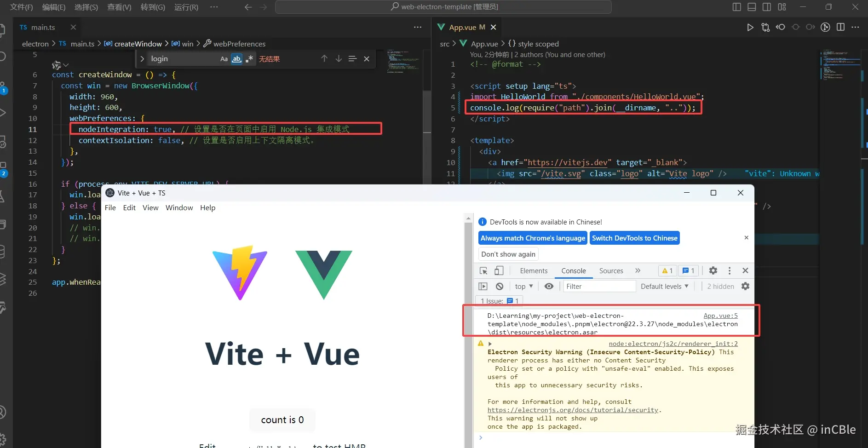Dismiss the DevTools language notification
868x448 pixels.
coord(746,238)
